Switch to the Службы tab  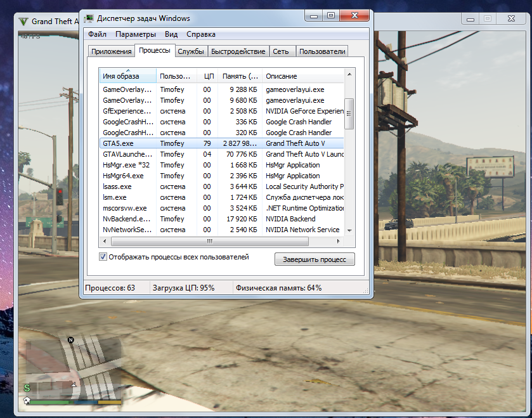(x=190, y=51)
